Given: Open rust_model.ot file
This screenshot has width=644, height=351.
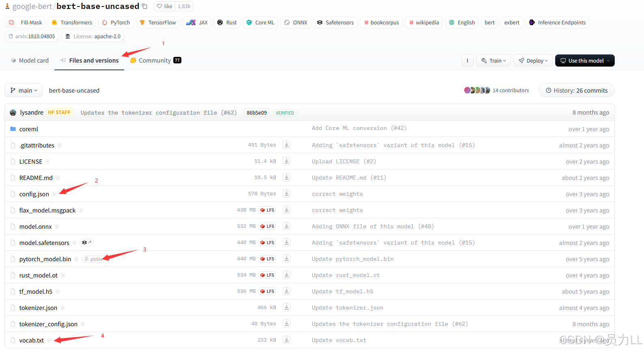Looking at the screenshot, I should tap(38, 275).
